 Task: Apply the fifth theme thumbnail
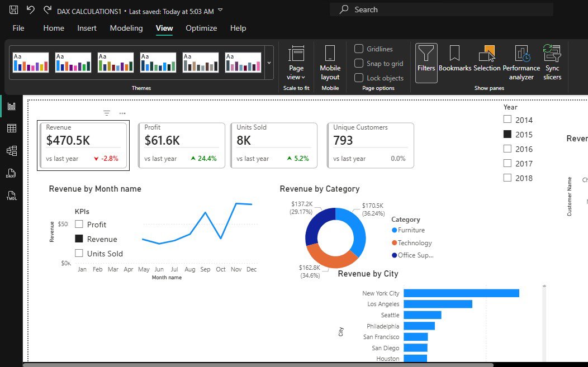[201, 62]
